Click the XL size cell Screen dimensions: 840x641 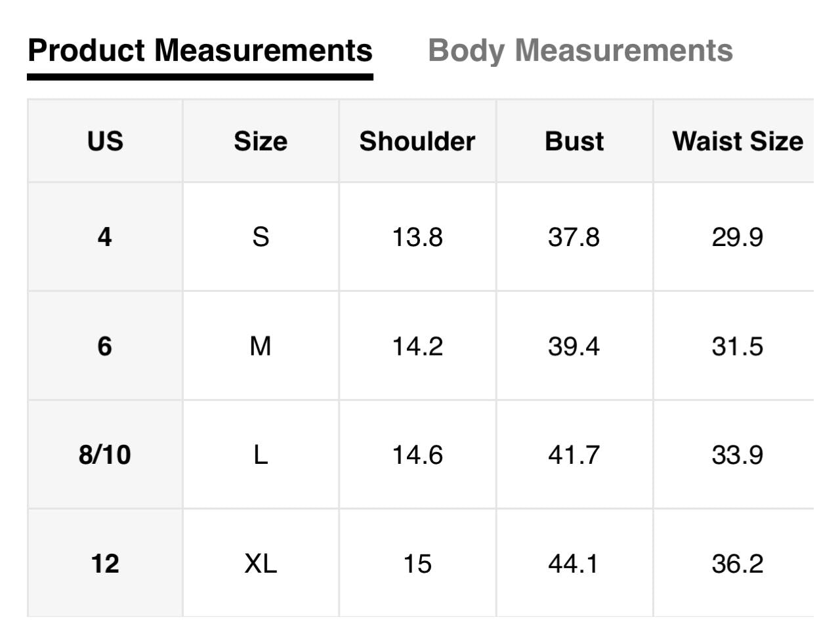point(261,564)
